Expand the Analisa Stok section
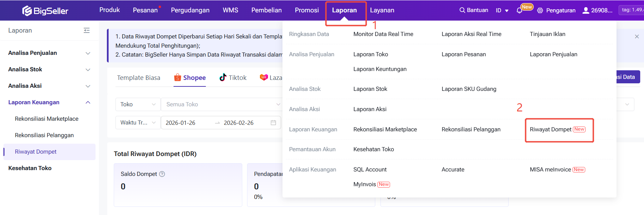Screen dimensions: 644x215 coord(88,70)
